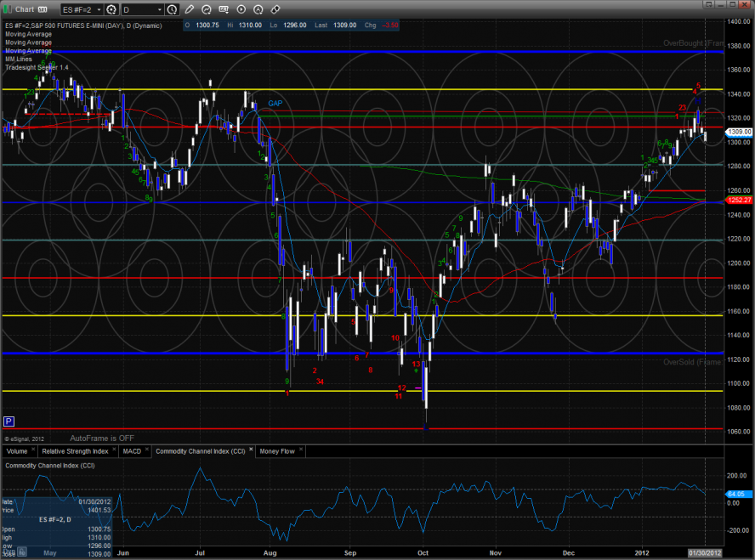Click the window pin button in title bar
This screenshot has width=755, height=560.
[707, 4]
